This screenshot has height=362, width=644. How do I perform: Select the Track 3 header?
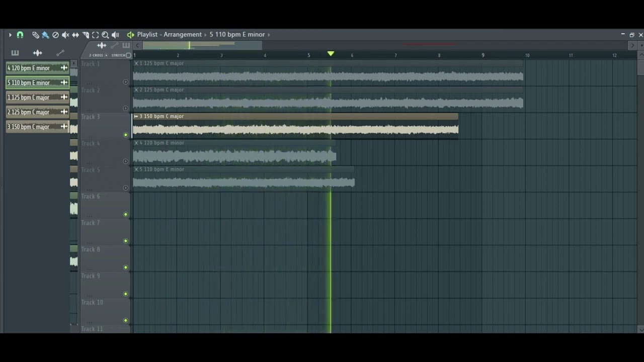105,126
